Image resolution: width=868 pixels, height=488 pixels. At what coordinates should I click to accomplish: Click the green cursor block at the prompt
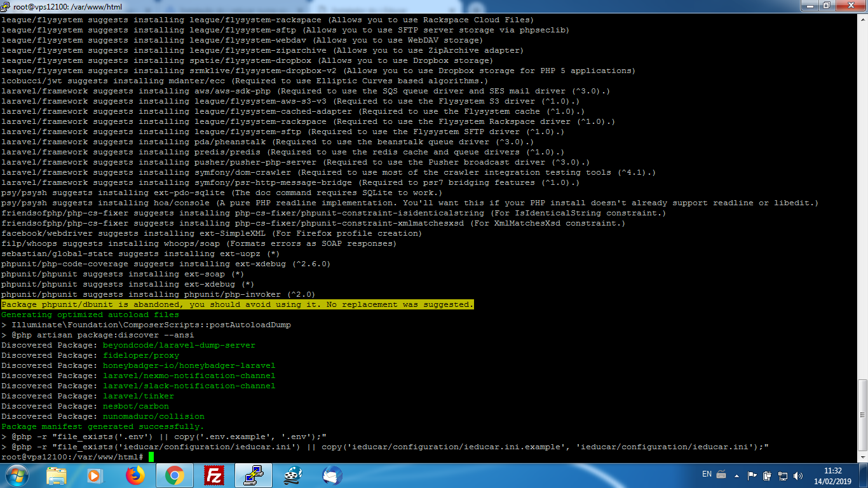pyautogui.click(x=151, y=457)
